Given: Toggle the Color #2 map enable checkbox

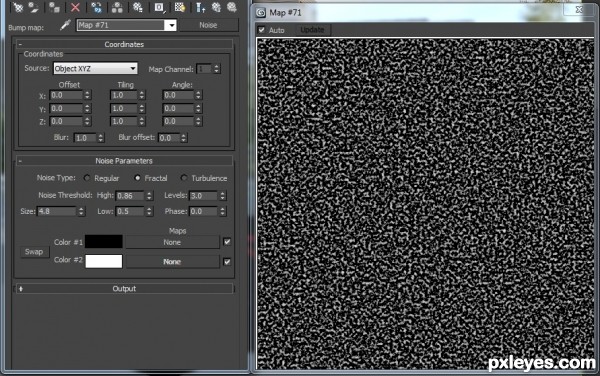Looking at the screenshot, I should (227, 262).
